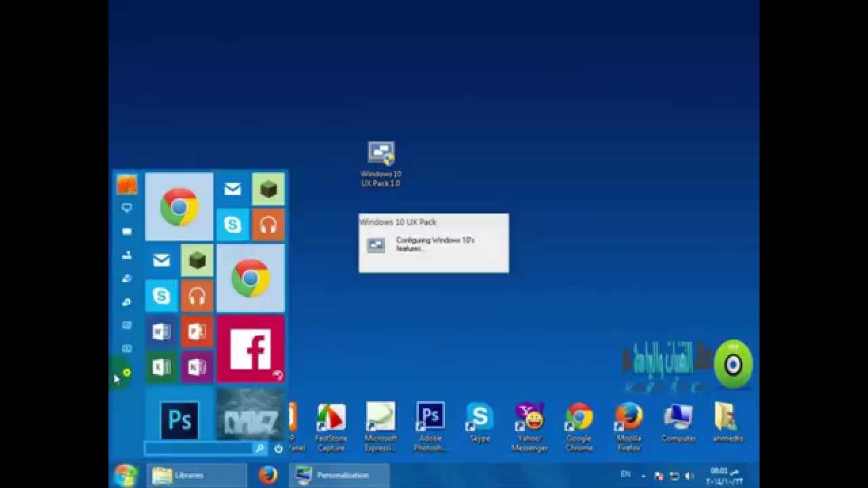Click the user avatar atop the Start menu

pos(127,184)
